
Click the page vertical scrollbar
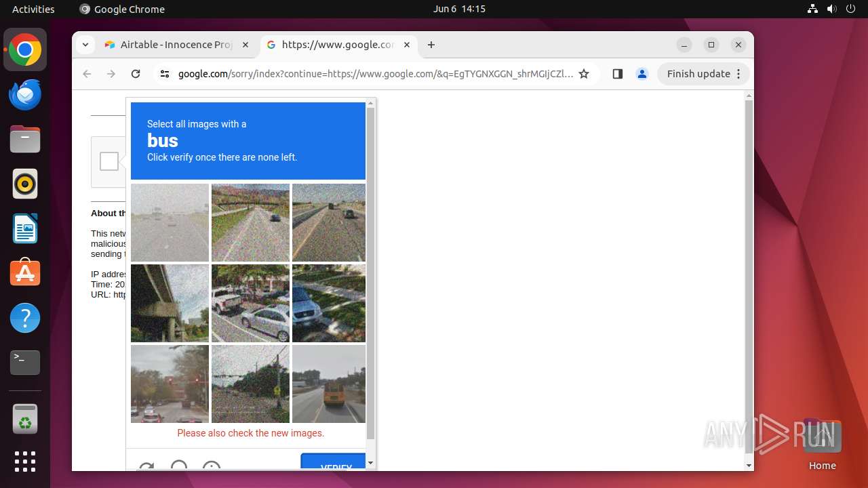tap(749, 277)
